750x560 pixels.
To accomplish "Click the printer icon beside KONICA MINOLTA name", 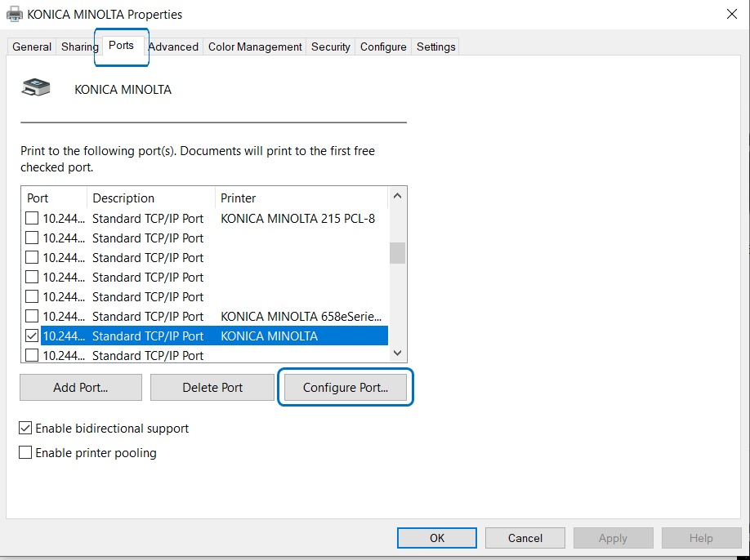I will [36, 88].
